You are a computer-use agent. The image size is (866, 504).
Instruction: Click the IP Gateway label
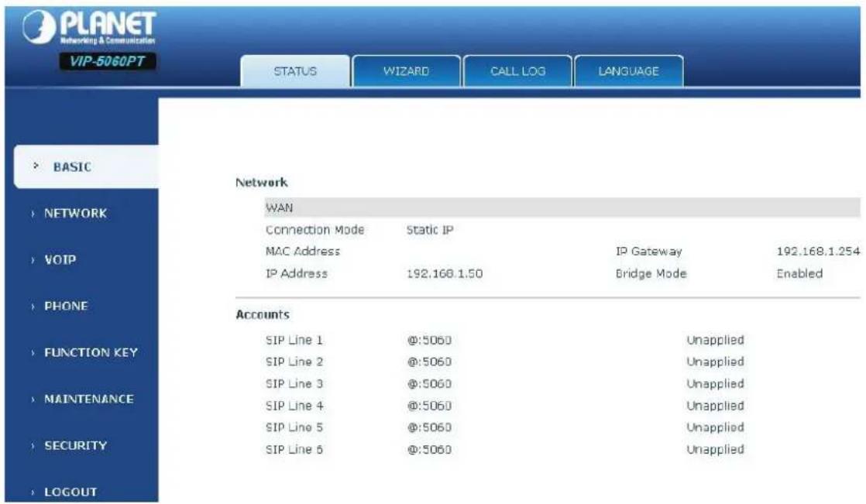click(x=649, y=251)
